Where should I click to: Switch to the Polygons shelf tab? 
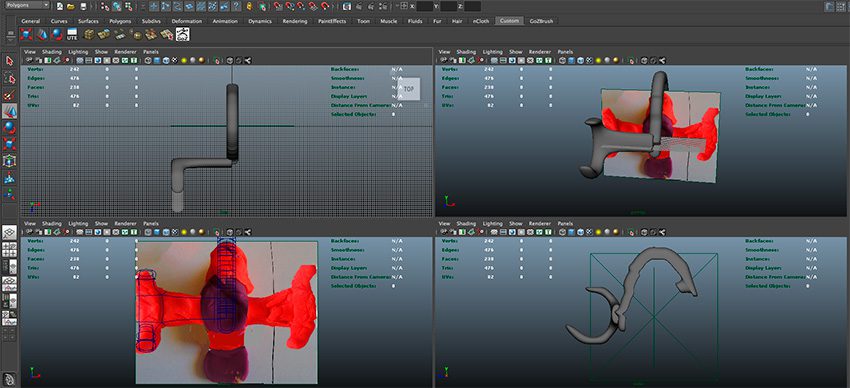120,21
